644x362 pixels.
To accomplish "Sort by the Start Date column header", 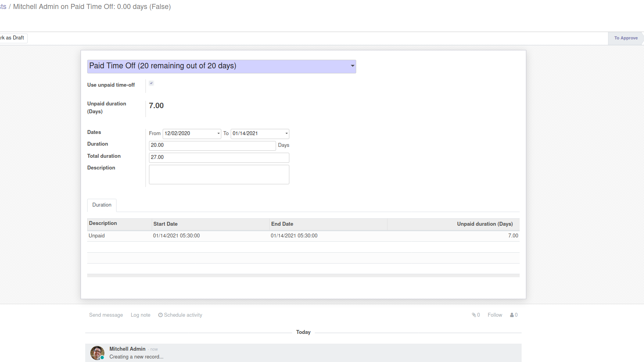I will click(165, 224).
